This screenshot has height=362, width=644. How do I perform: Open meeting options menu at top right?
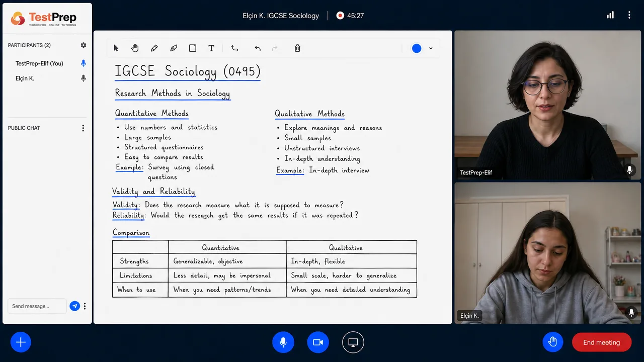pos(629,15)
